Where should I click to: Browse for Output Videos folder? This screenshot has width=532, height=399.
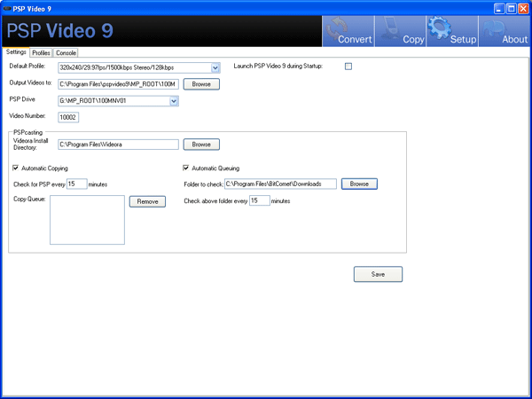pyautogui.click(x=201, y=84)
